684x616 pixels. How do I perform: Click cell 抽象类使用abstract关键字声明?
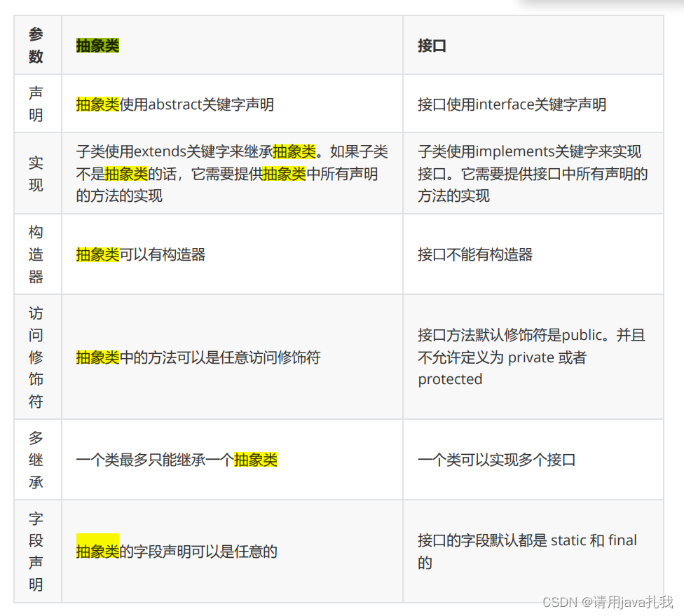(x=232, y=104)
